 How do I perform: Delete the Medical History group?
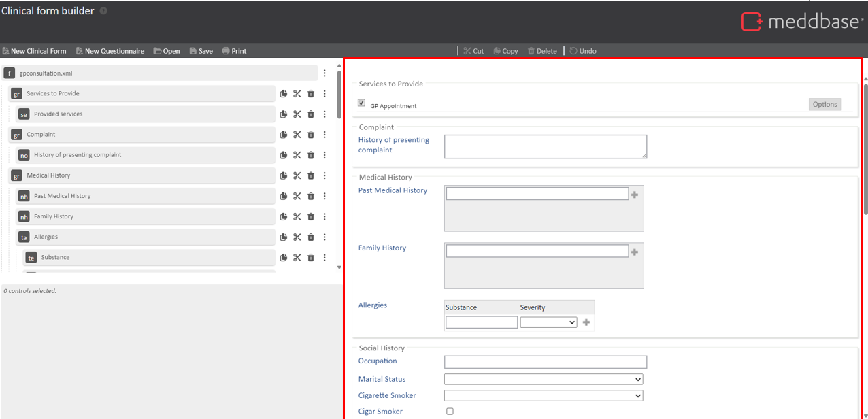click(311, 175)
